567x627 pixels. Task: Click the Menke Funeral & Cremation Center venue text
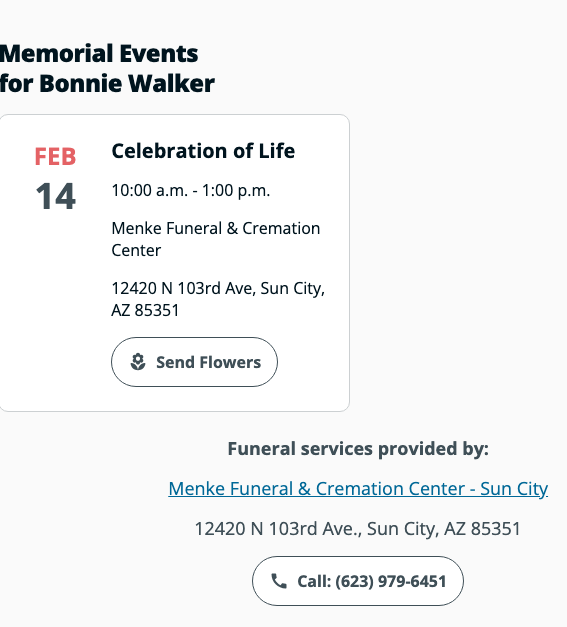pos(216,239)
